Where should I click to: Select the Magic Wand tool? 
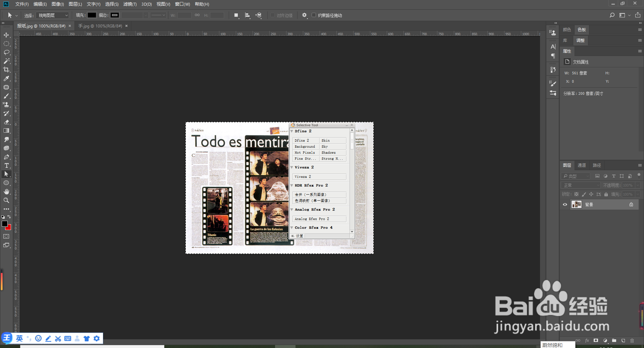(6, 61)
